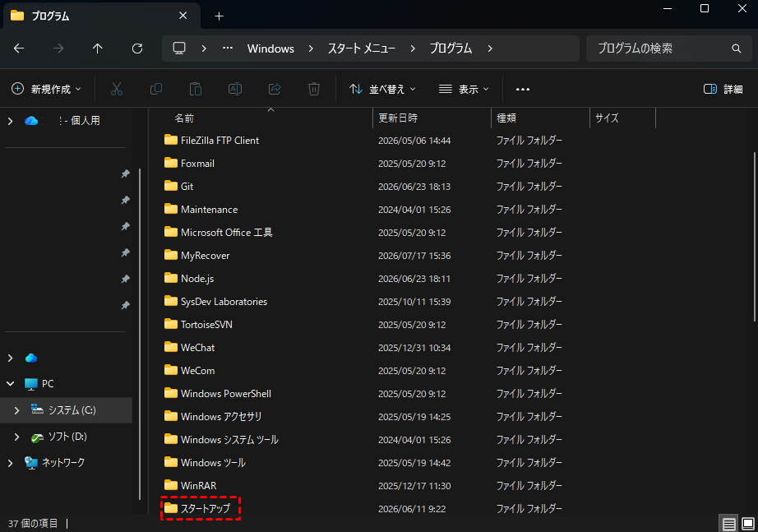The image size is (758, 532).
Task: Select the Windows システム ツール folder
Action: (x=229, y=440)
